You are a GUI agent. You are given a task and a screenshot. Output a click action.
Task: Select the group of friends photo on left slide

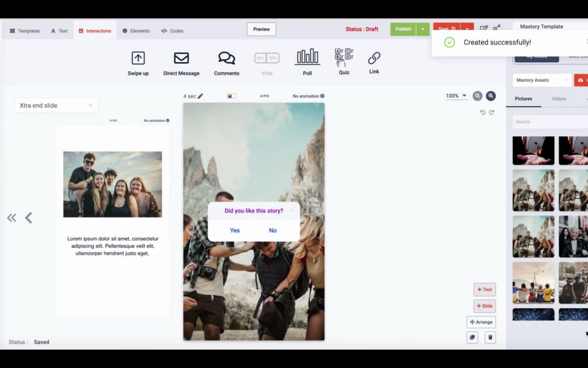click(x=113, y=185)
